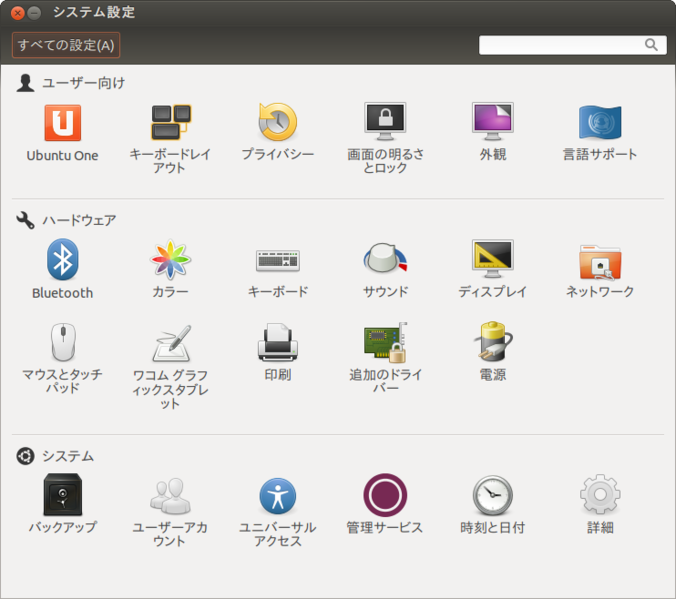676x599 pixels.
Task: Open 言語サポート language settings
Action: (600, 123)
